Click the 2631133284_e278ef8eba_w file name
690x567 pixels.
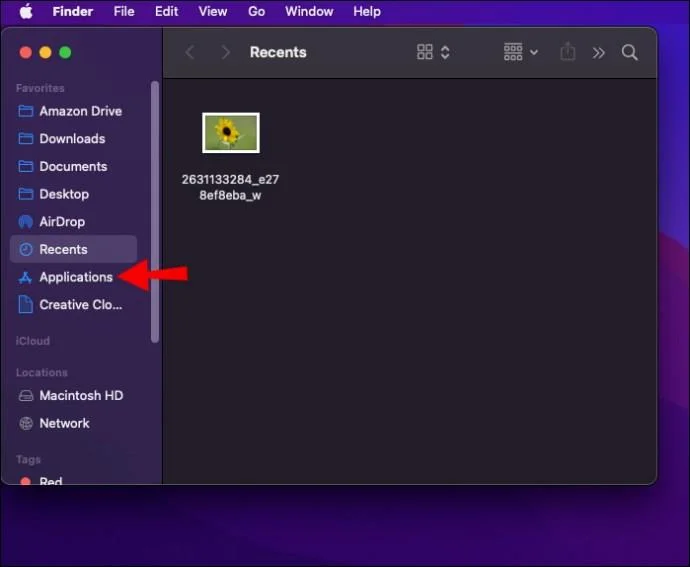pos(230,187)
